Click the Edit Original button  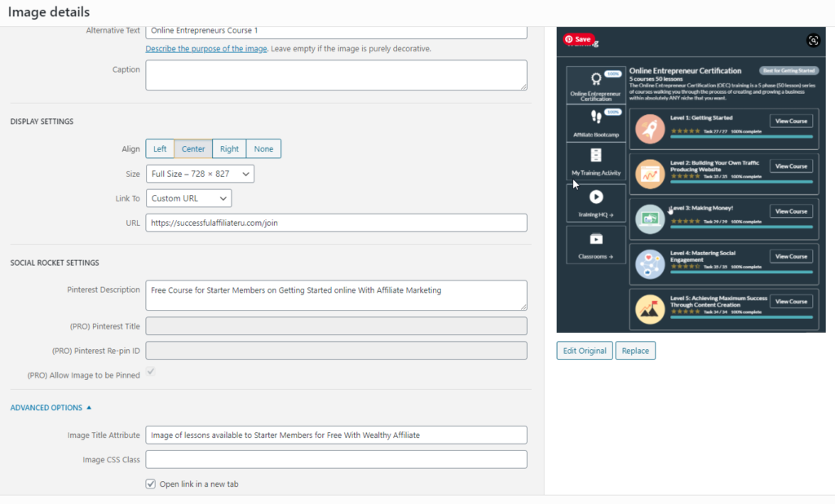pos(585,351)
